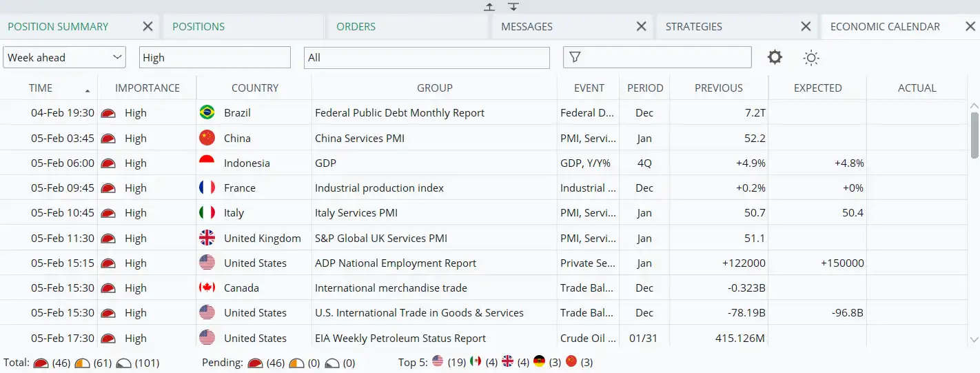Sort by the COUNTRY column header

(254, 88)
